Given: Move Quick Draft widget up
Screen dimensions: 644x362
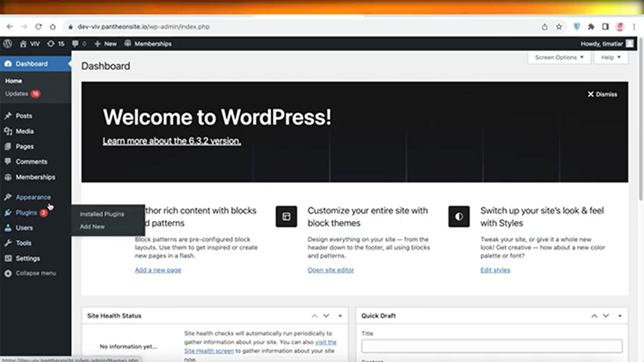Looking at the screenshot, I should pos(594,316).
